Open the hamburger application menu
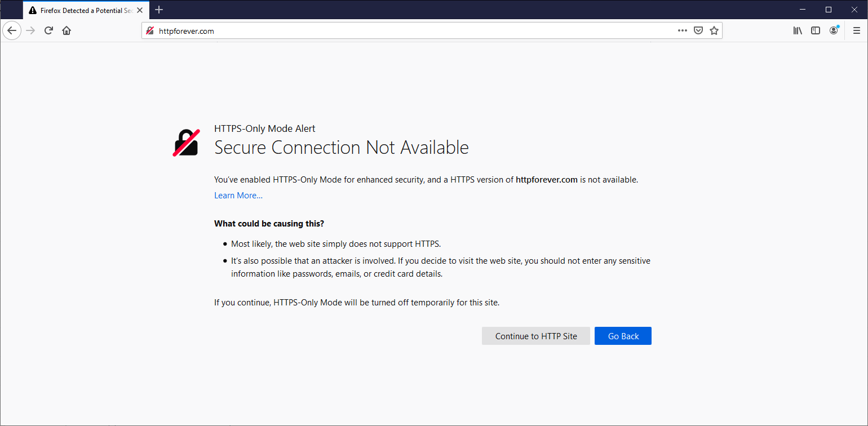The height and width of the screenshot is (426, 868). pos(856,30)
